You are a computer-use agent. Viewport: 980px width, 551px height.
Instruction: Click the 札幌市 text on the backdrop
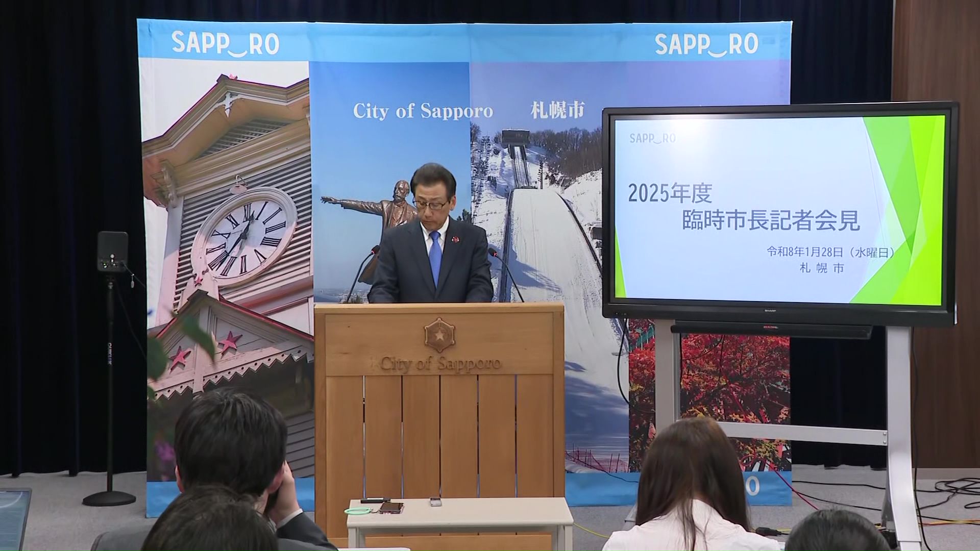[x=557, y=110]
